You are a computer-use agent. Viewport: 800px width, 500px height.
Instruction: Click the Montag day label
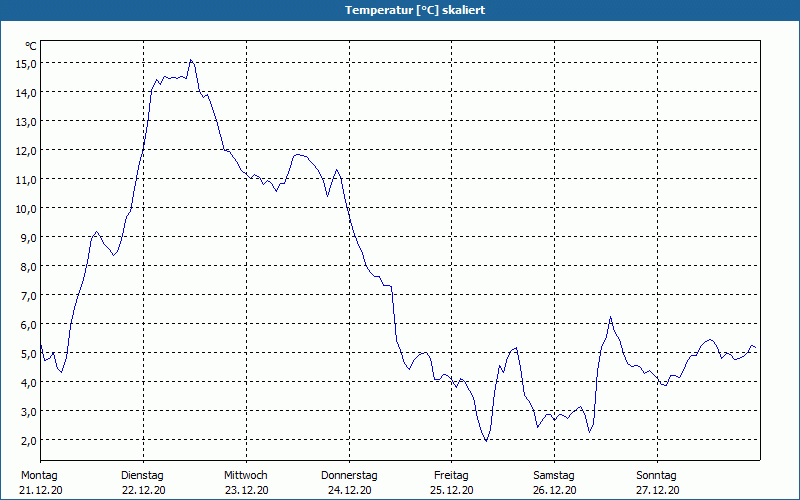(x=39, y=476)
